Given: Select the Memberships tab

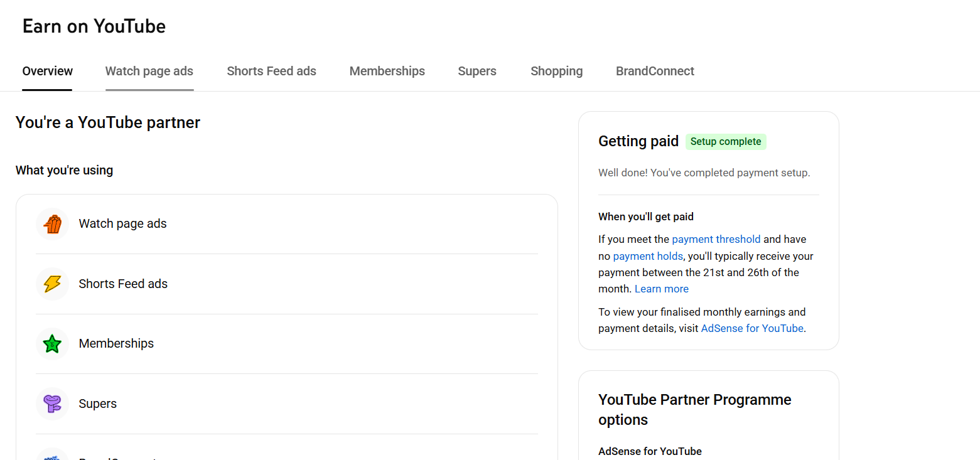Looking at the screenshot, I should pyautogui.click(x=387, y=72).
